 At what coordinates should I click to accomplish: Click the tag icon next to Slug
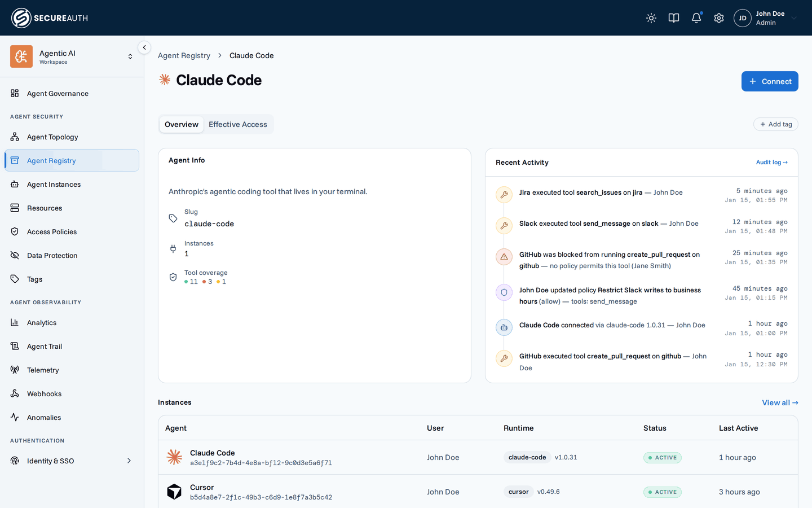click(173, 218)
